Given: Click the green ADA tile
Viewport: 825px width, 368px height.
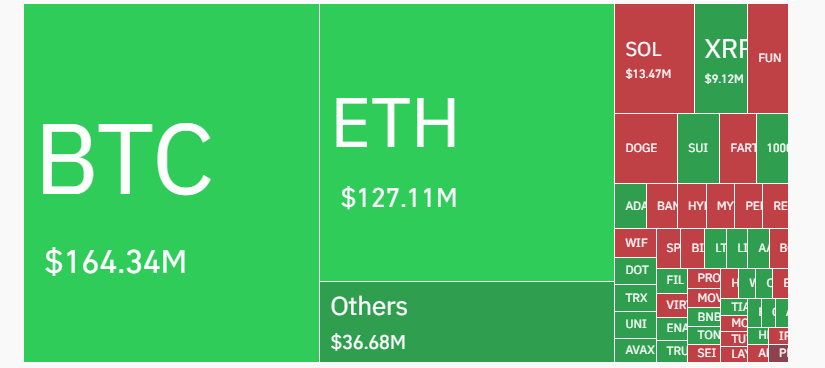Looking at the screenshot, I should (630, 206).
